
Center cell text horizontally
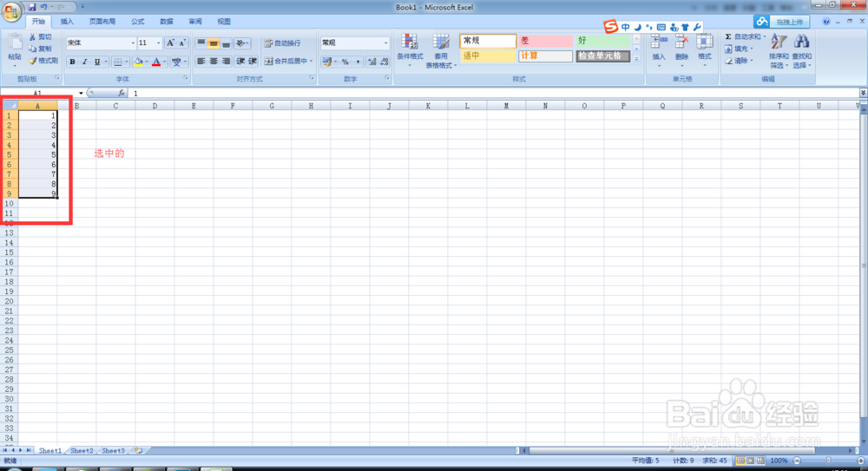[214, 62]
